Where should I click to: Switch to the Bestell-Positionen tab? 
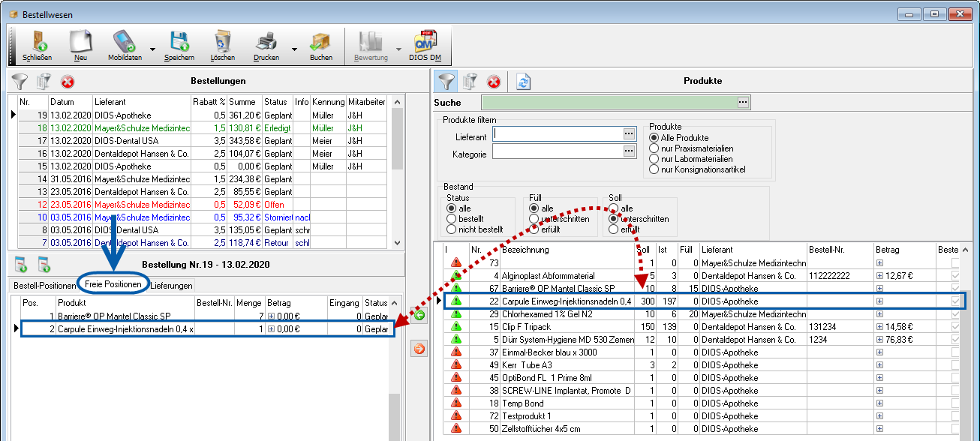(x=44, y=285)
